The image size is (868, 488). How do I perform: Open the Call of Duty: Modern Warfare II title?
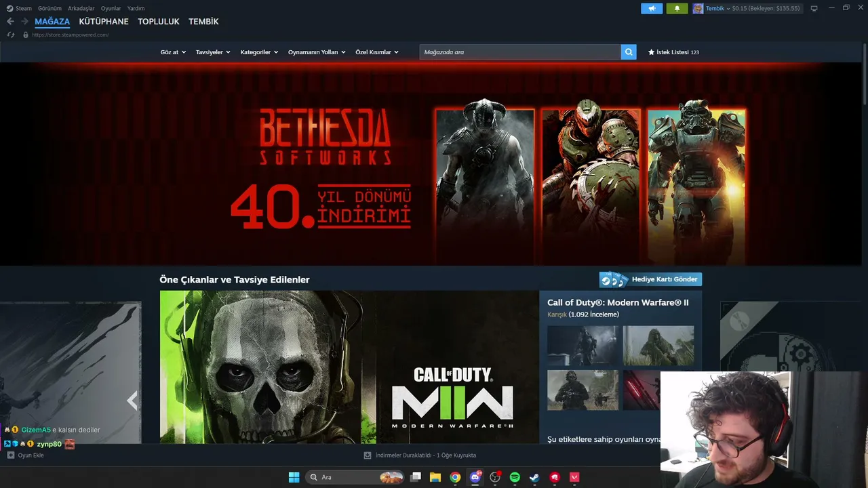click(x=618, y=302)
